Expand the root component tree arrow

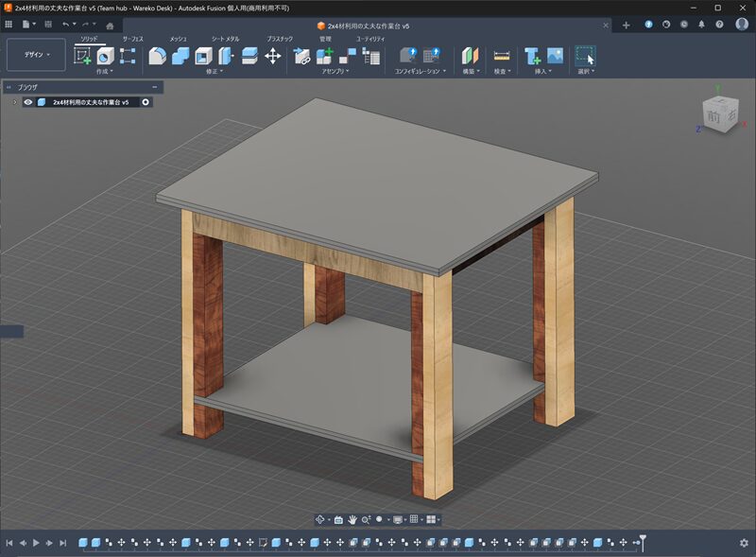15,102
